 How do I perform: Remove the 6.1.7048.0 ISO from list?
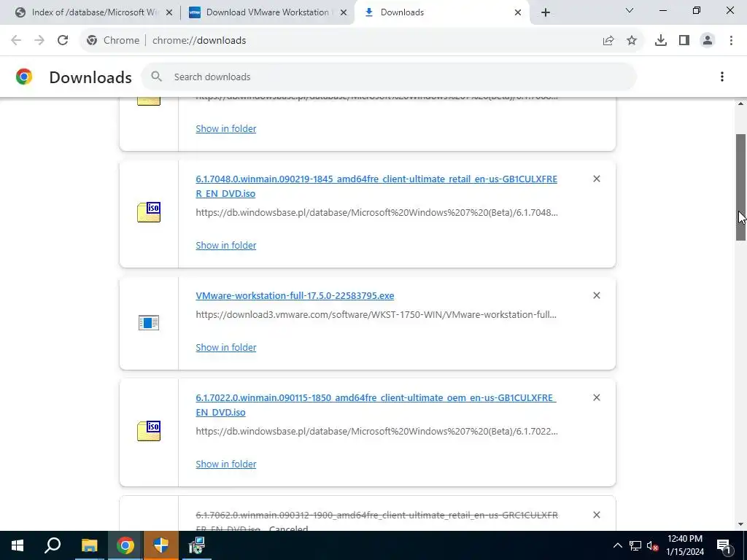coord(597,179)
